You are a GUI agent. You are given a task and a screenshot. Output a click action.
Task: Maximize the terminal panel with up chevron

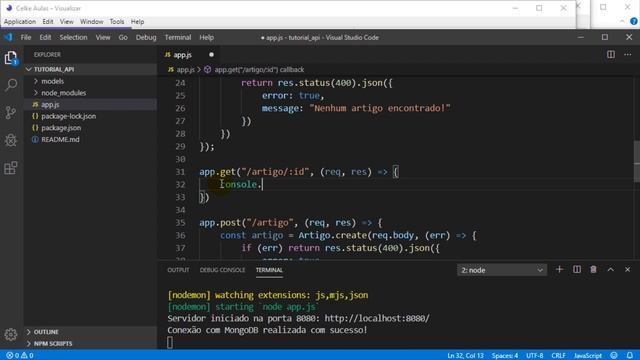[x=611, y=269]
